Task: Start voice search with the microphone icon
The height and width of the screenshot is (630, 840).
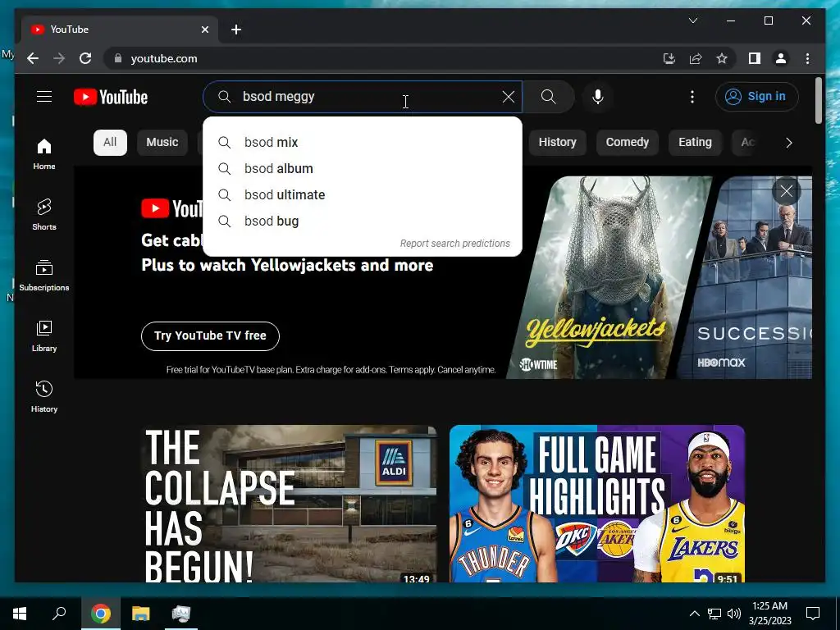Action: pyautogui.click(x=598, y=97)
